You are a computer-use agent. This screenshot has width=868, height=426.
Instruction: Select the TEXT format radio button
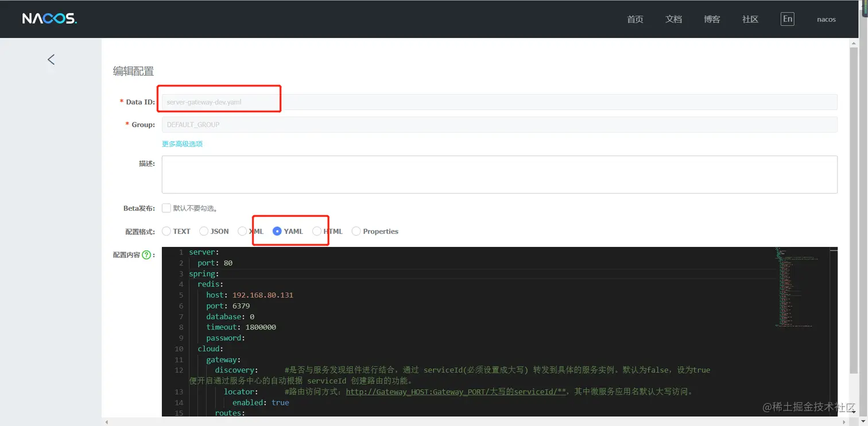[x=166, y=231]
